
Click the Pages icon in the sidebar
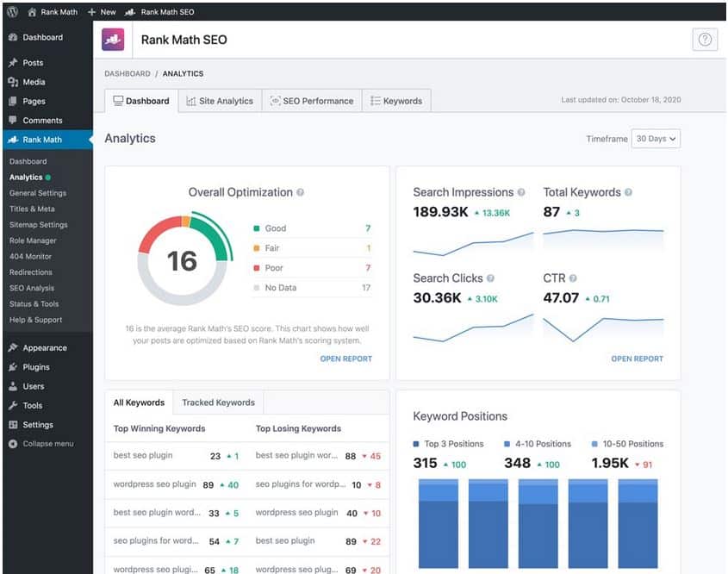[13, 101]
